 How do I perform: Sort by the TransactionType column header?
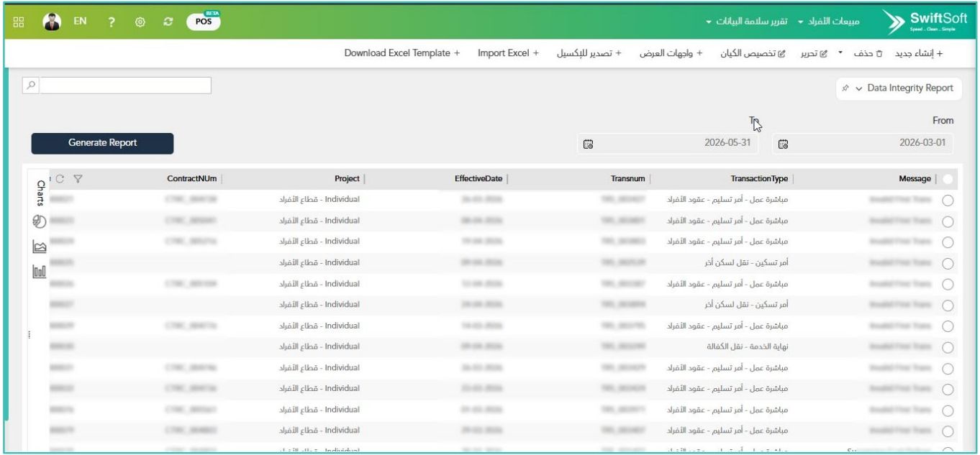(759, 178)
